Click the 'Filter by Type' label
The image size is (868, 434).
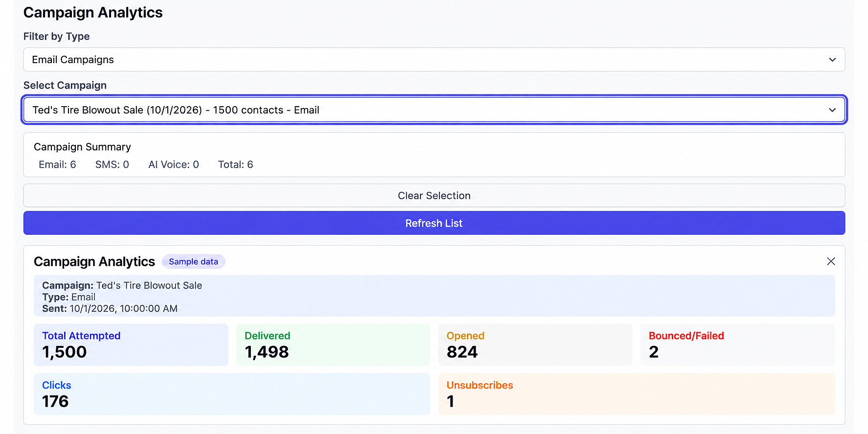(57, 37)
